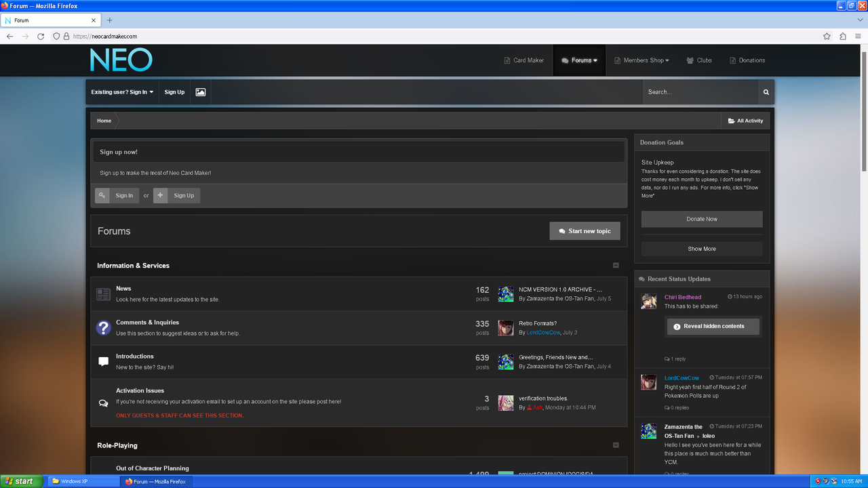Collapse the Information & Services section
868x488 pixels.
(616, 265)
